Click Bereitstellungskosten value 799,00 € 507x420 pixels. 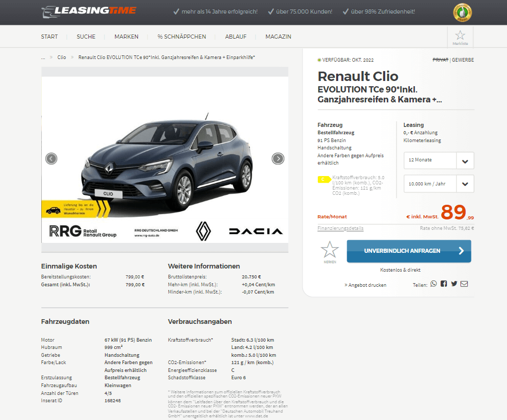coord(135,277)
